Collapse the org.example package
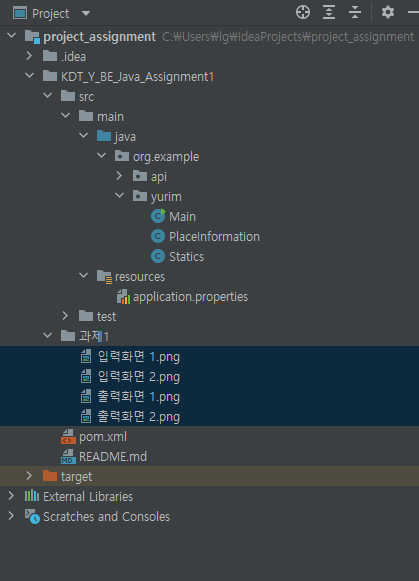419x581 pixels. 102,156
